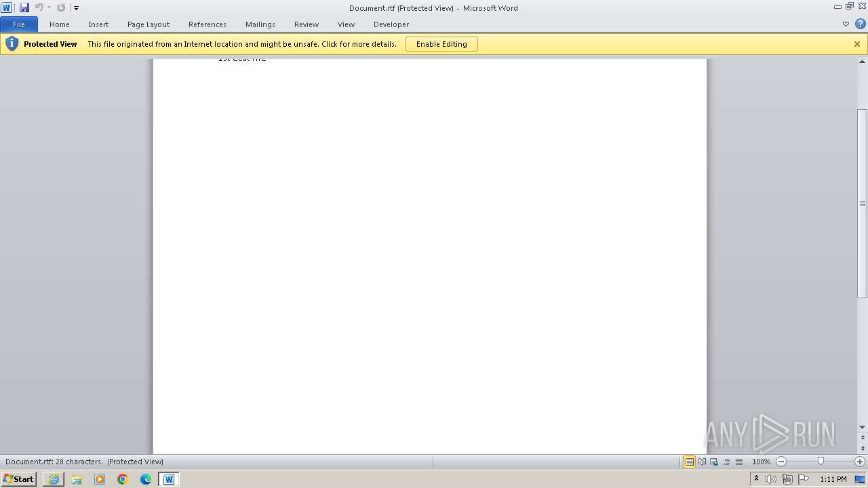Viewport: 868px width, 488px height.
Task: Switch to the Home tab
Action: pyautogui.click(x=60, y=24)
